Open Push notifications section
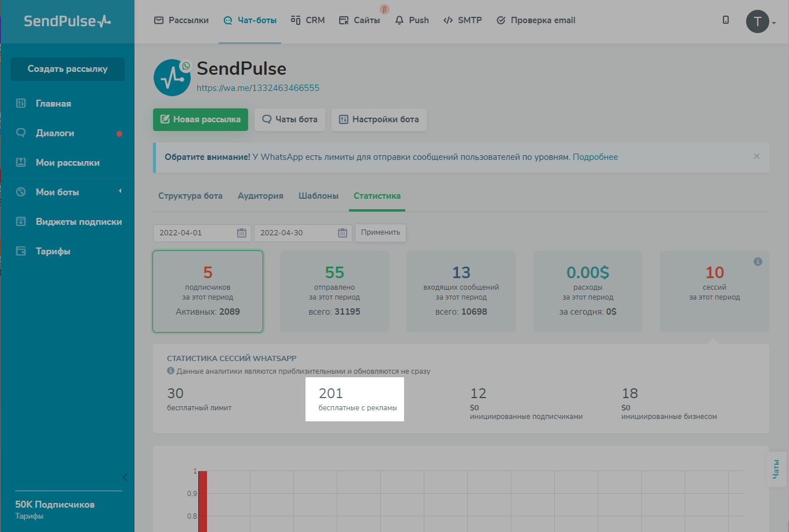This screenshot has width=789, height=532. click(412, 20)
